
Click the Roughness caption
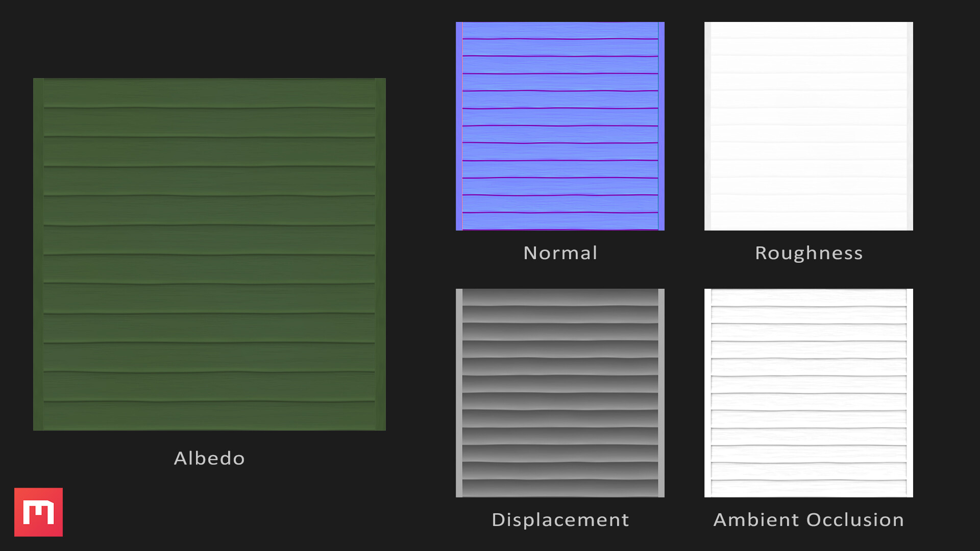(x=808, y=253)
